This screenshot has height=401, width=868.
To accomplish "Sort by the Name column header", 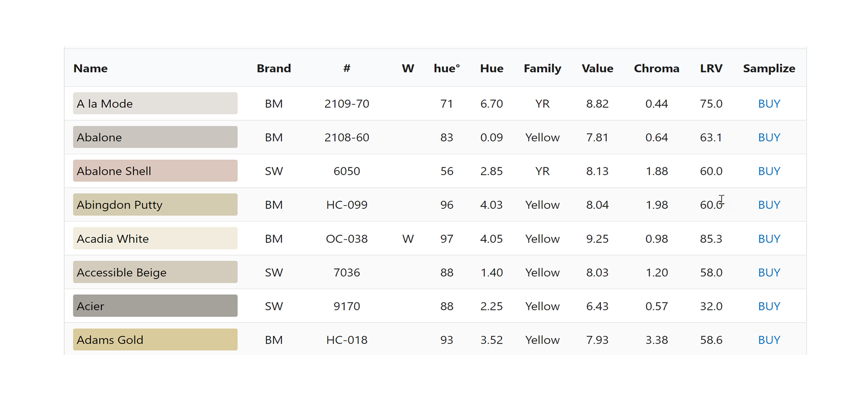I will pos(91,69).
